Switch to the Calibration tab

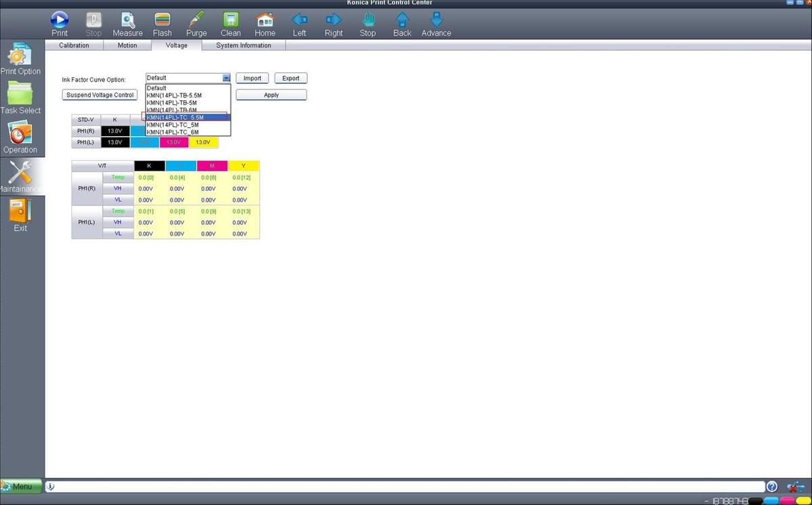click(x=74, y=45)
